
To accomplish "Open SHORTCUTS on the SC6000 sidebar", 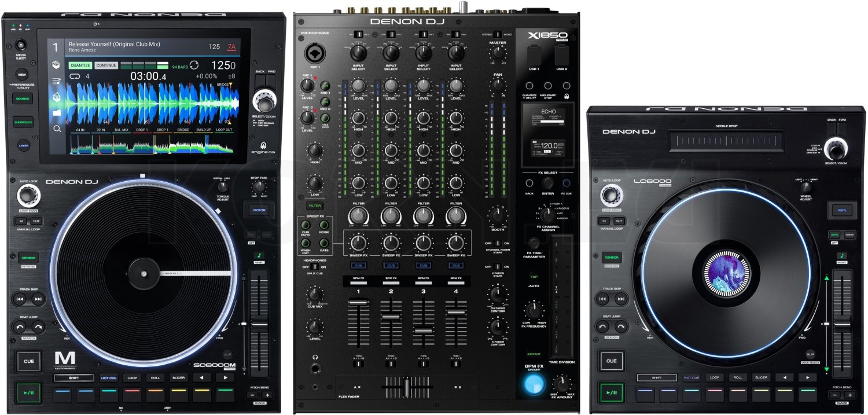I will (23, 122).
